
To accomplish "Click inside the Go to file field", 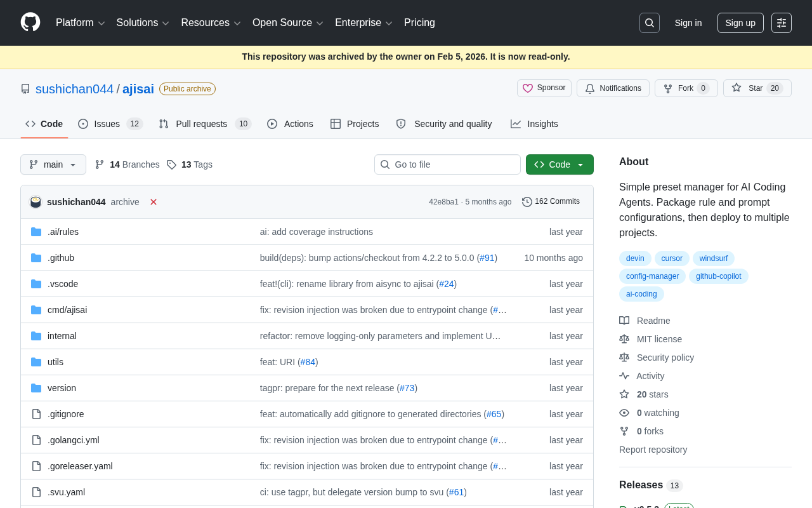I will (447, 164).
